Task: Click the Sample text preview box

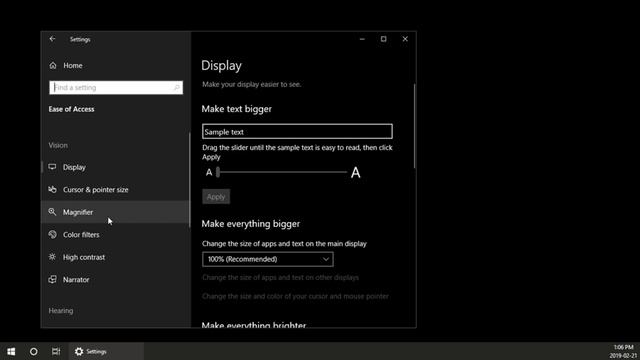Action: click(x=297, y=131)
